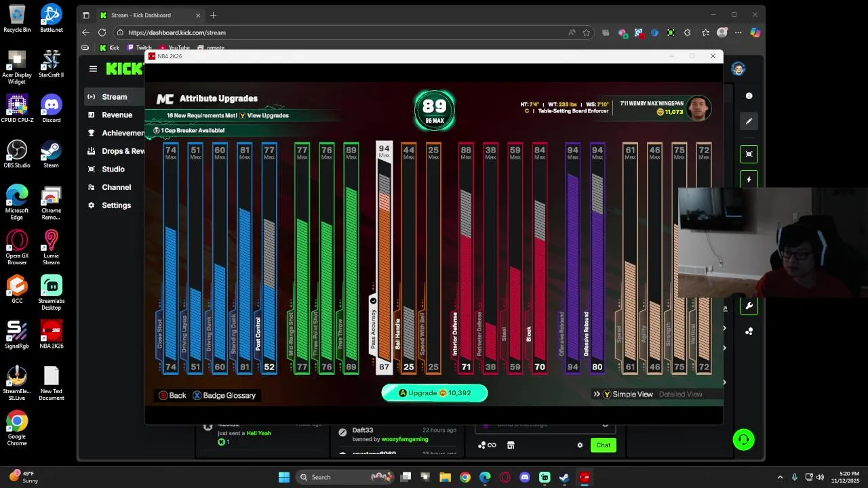Screen dimensions: 868x488
Task: Click the green-outlined focus frame icon
Action: pos(749,154)
